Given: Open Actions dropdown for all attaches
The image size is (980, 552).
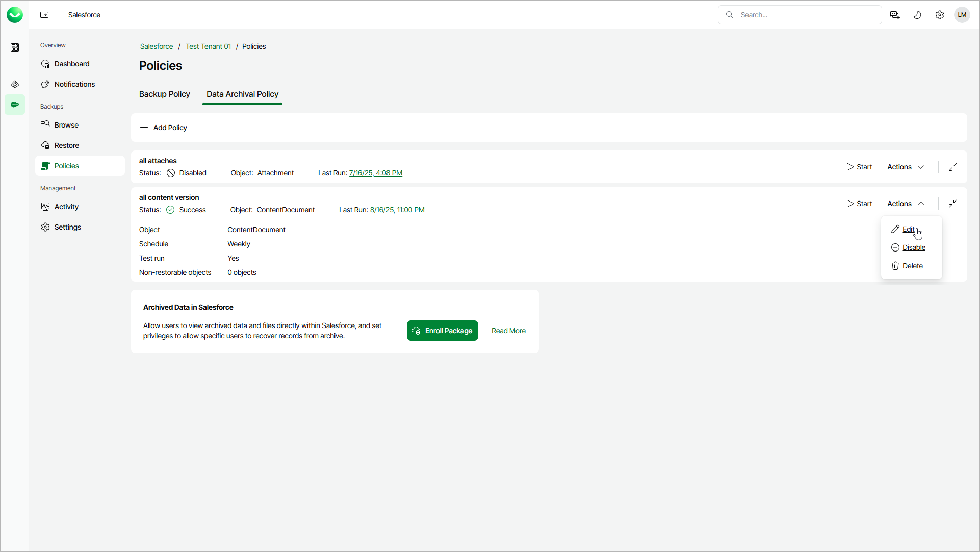Looking at the screenshot, I should (906, 167).
